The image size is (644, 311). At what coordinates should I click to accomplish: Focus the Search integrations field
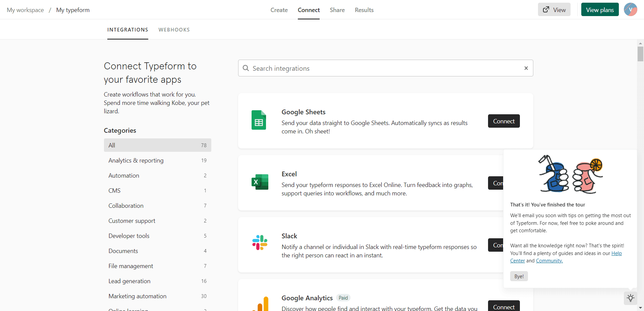(x=386, y=68)
